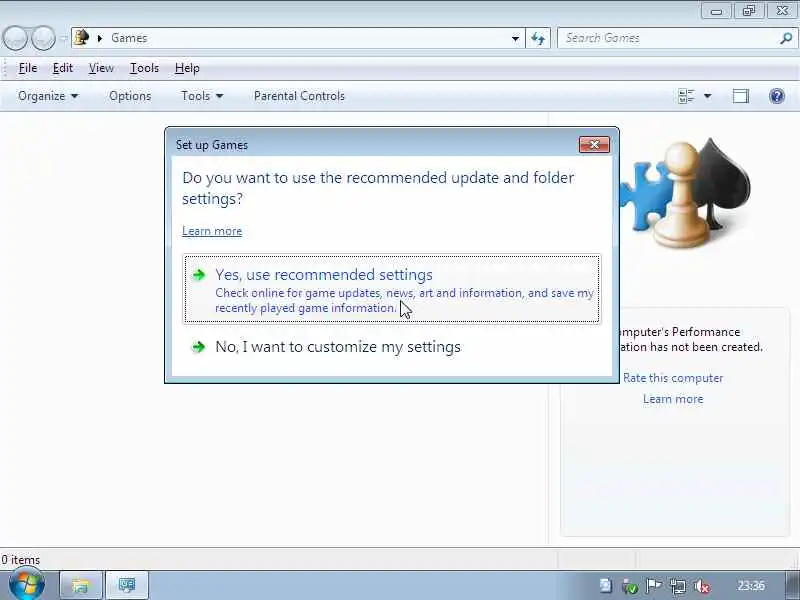Click the taskbar clock showing 23:36
This screenshot has width=800, height=600.
[x=751, y=586]
